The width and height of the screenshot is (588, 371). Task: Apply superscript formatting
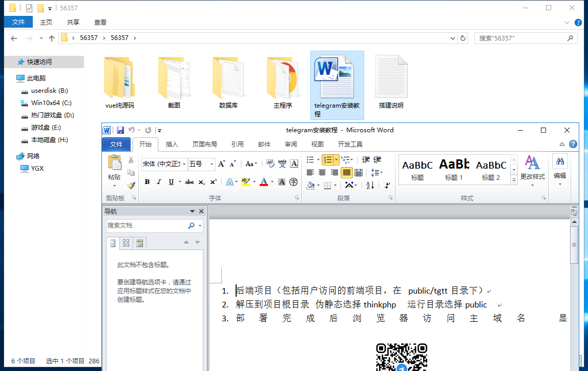[x=214, y=182]
